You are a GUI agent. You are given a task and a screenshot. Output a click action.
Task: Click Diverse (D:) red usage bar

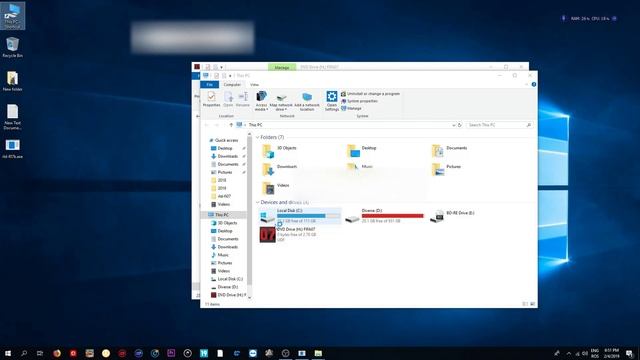[x=393, y=216]
